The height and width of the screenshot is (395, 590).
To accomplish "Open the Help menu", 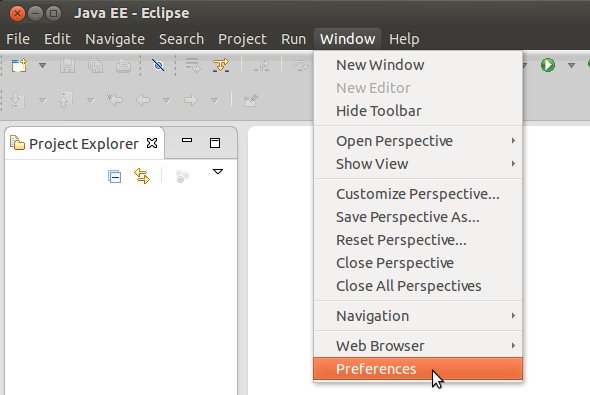I will [404, 39].
